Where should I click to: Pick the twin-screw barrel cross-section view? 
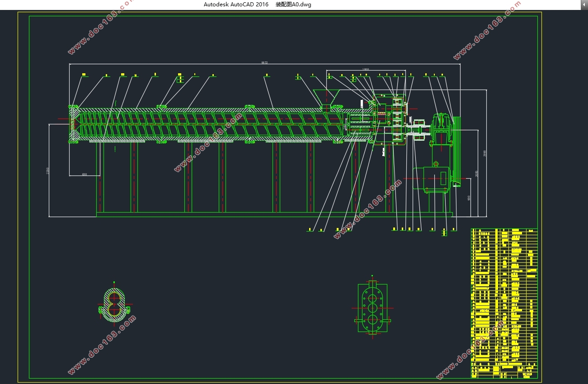click(x=114, y=304)
